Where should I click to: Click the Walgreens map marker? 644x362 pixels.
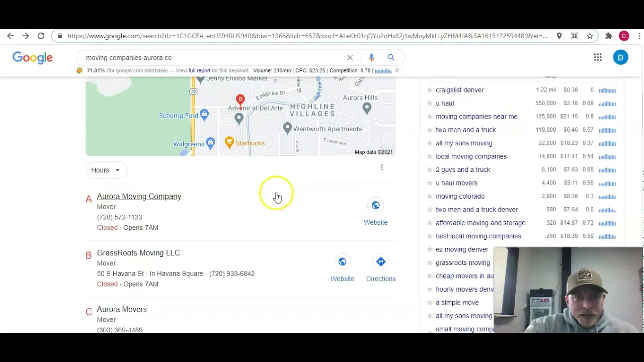point(211,143)
